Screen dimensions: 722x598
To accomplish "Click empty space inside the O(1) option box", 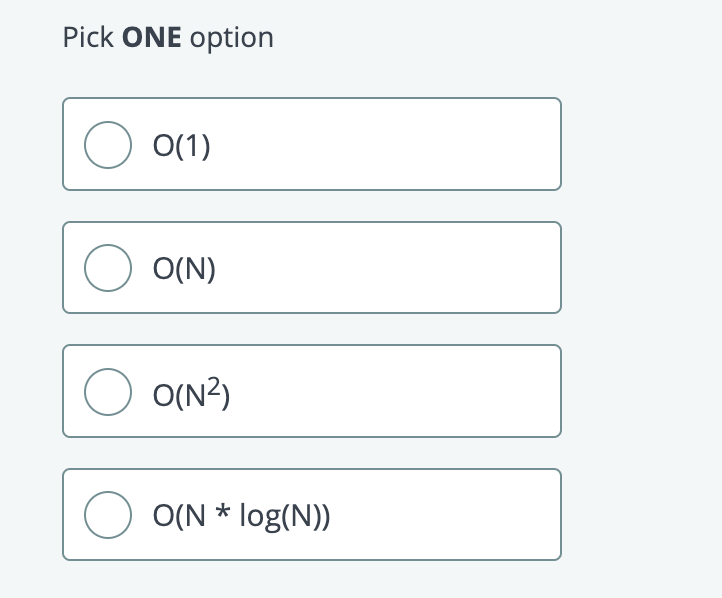I will (400, 144).
